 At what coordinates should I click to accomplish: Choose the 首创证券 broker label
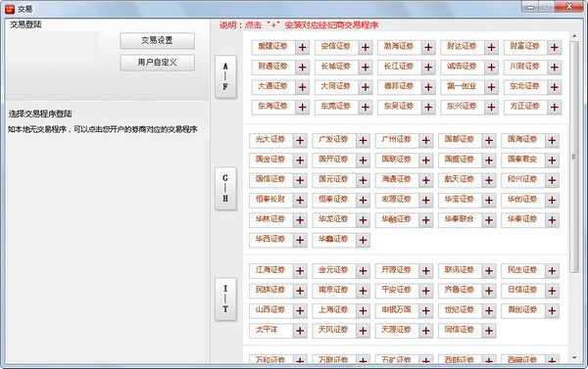click(x=522, y=310)
